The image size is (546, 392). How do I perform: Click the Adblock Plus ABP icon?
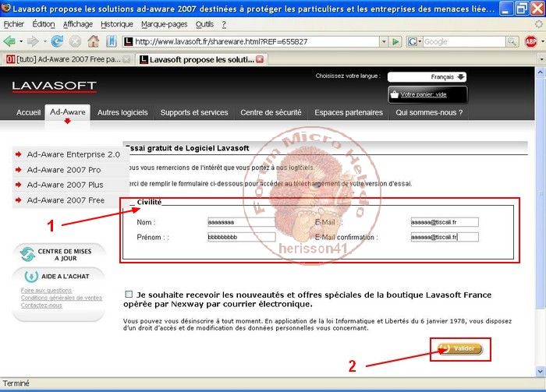(x=530, y=42)
